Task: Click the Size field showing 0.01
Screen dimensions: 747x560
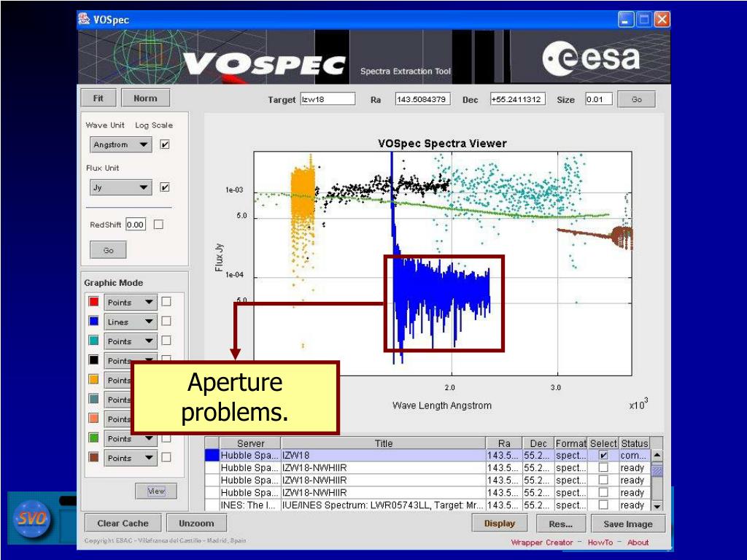Action: 598,99
